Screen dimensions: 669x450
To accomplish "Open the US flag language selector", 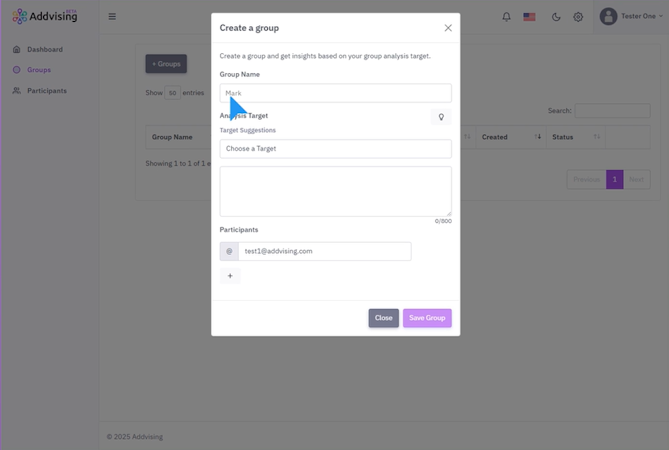I will coord(529,16).
